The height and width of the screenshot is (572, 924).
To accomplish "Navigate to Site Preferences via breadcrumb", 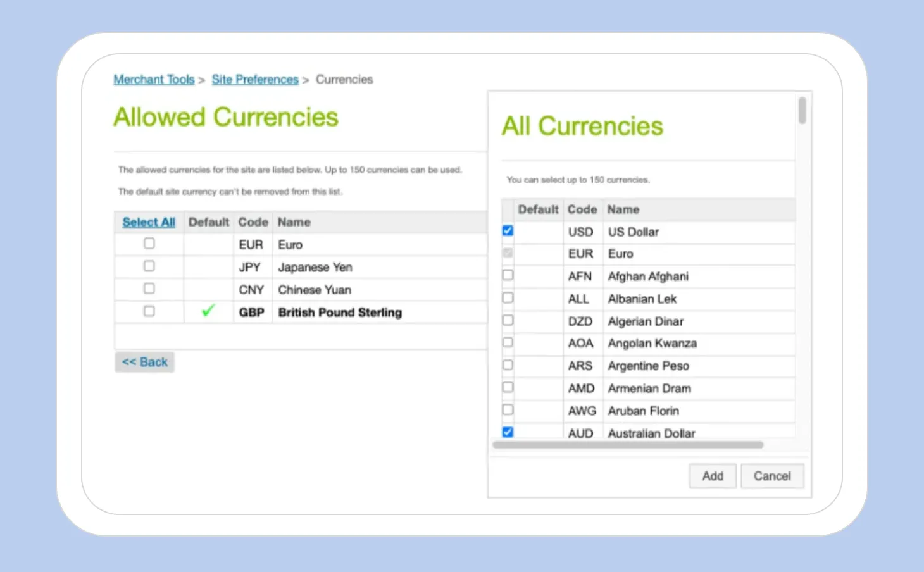I will tap(255, 79).
